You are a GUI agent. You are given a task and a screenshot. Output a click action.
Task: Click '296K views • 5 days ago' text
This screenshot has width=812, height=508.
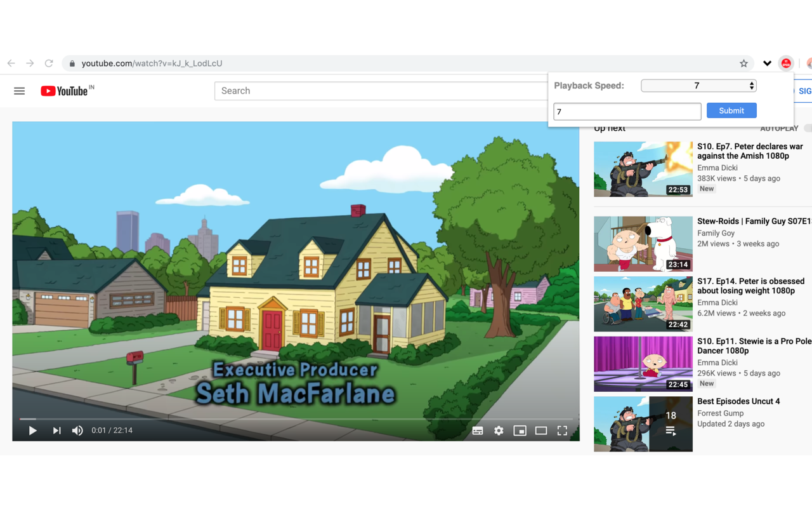738,373
